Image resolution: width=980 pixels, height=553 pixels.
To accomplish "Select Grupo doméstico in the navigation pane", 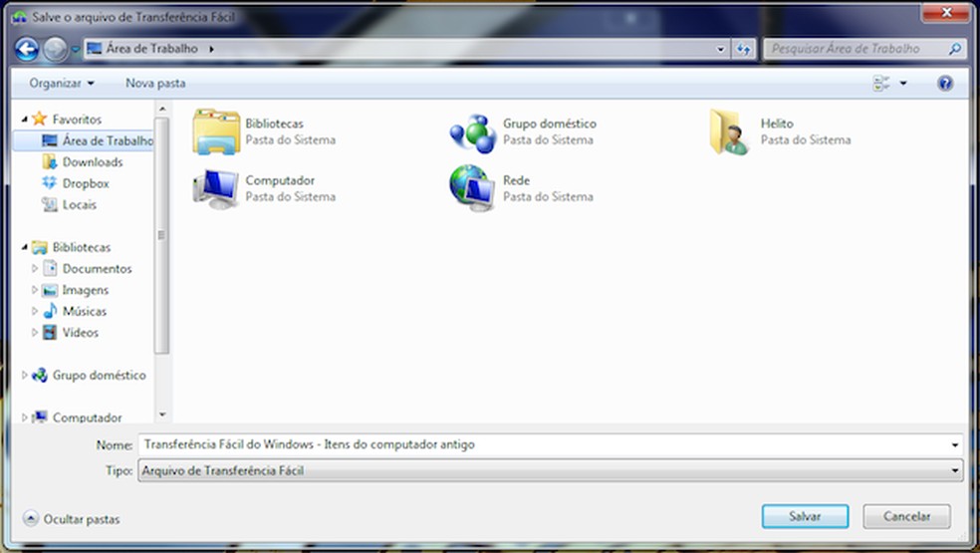I will [99, 375].
